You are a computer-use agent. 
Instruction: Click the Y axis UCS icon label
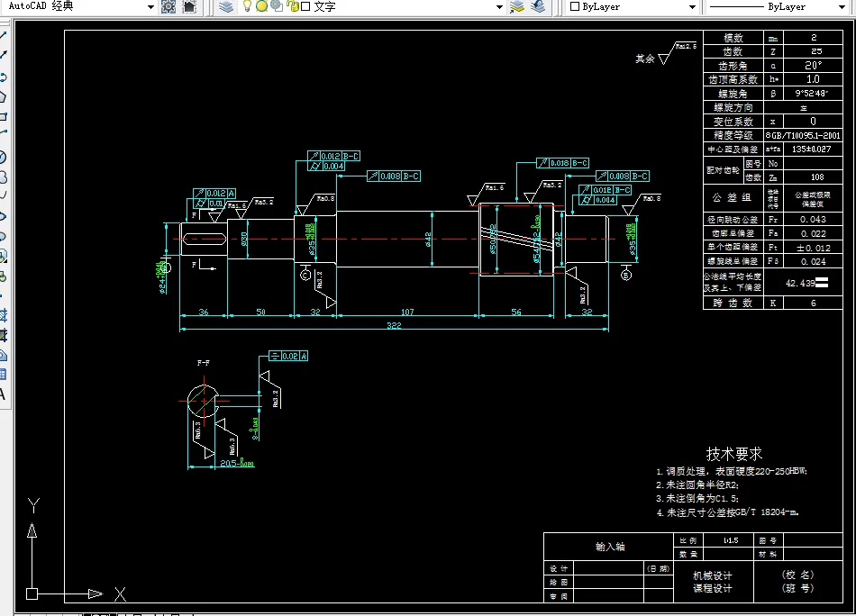point(33,506)
